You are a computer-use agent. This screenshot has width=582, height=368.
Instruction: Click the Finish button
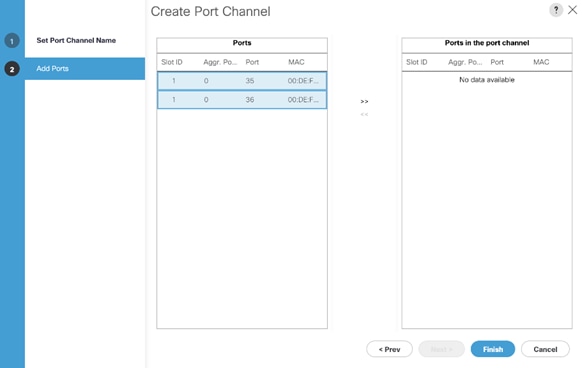click(x=493, y=349)
